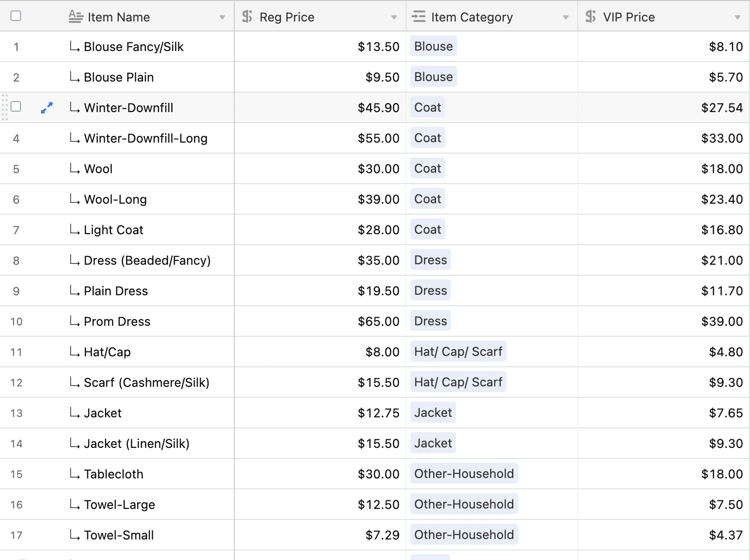Click the Reg Price currency icon
The image size is (750, 560).
click(247, 17)
